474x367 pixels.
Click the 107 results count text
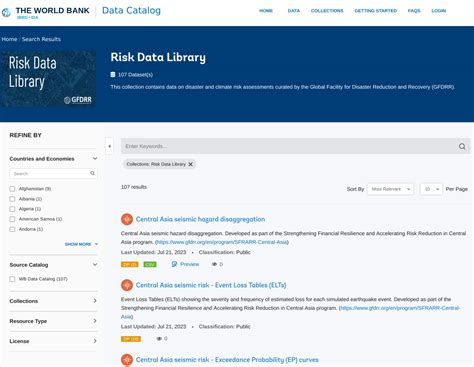(x=134, y=187)
